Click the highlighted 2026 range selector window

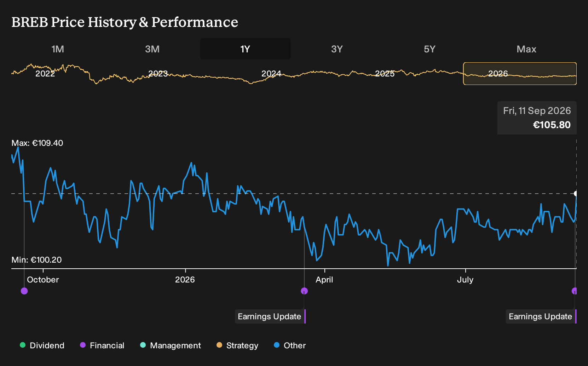tap(520, 74)
